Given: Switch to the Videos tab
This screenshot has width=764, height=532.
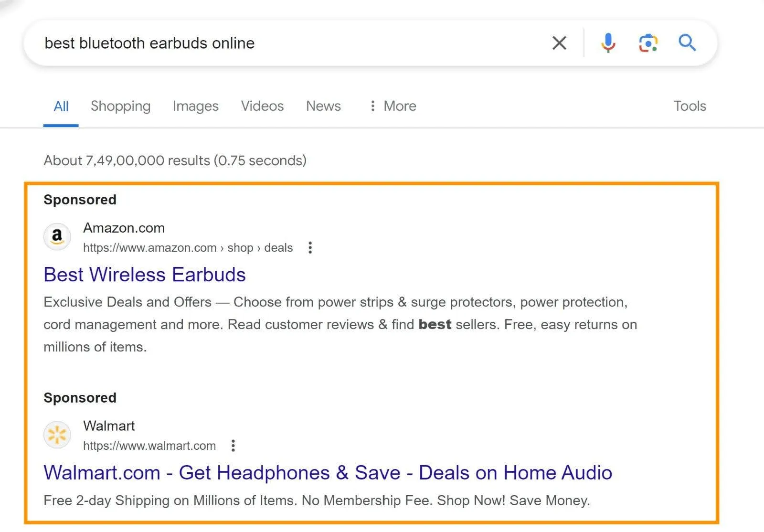Looking at the screenshot, I should (x=262, y=106).
